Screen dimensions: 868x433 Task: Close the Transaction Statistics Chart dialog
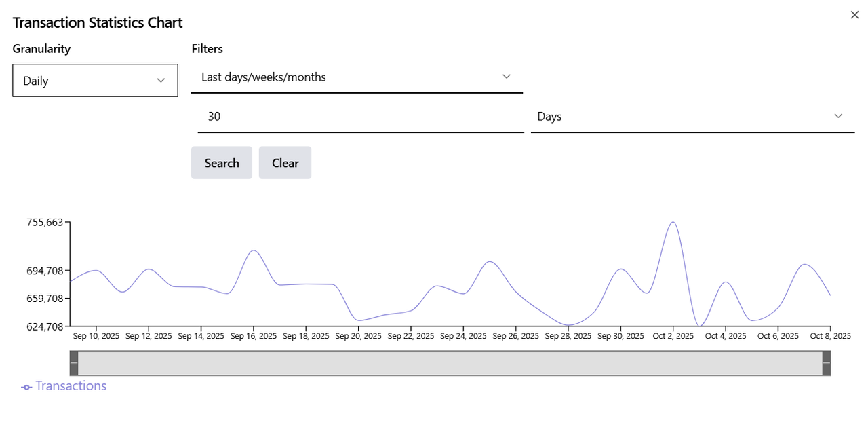tap(854, 15)
